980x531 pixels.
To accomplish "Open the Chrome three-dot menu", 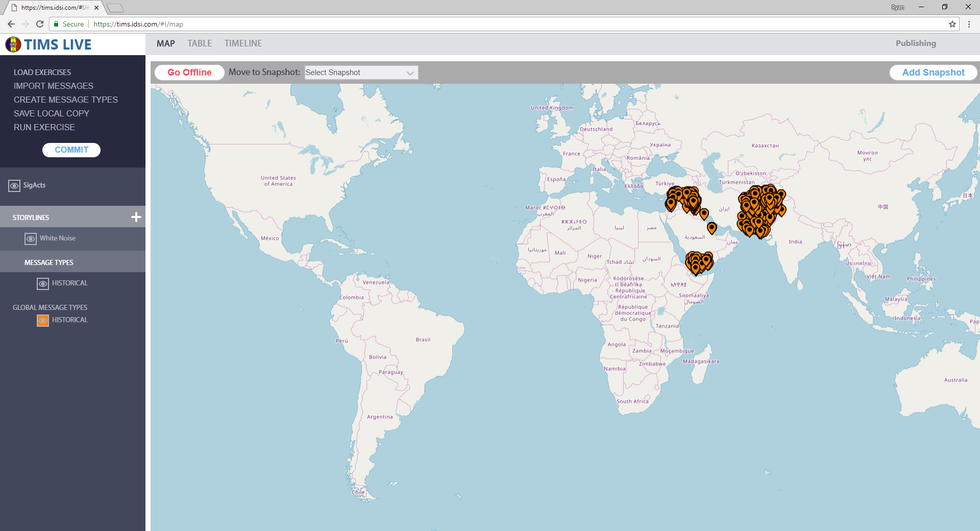I will point(969,24).
